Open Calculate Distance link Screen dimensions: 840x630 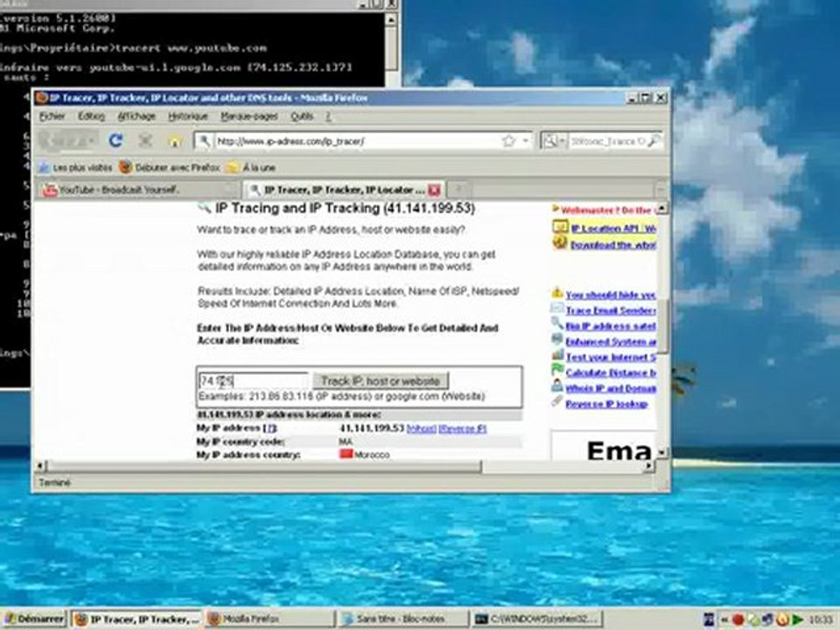610,373
